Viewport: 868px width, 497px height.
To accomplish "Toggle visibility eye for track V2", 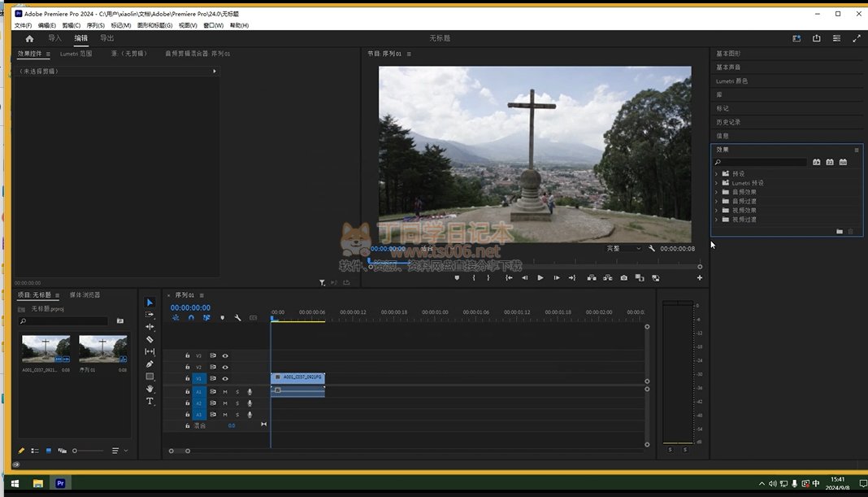I will pyautogui.click(x=225, y=367).
